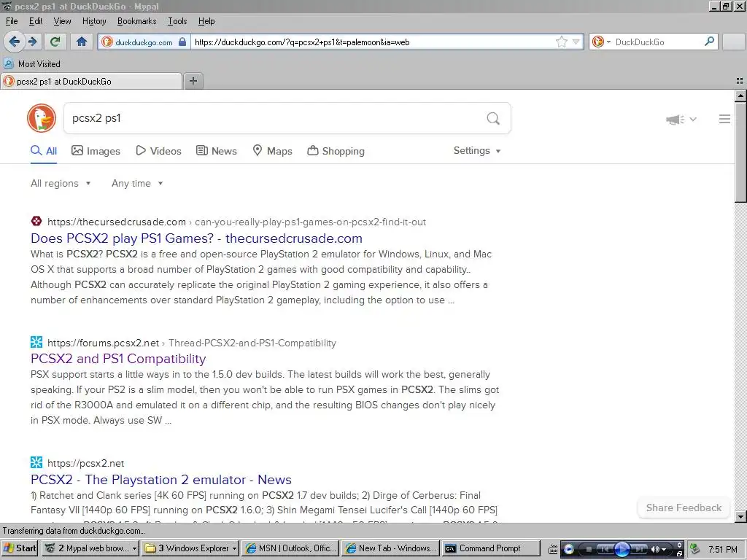Image resolution: width=747 pixels, height=560 pixels.
Task: Click the vertical scrollbar thumb
Action: tap(740, 152)
